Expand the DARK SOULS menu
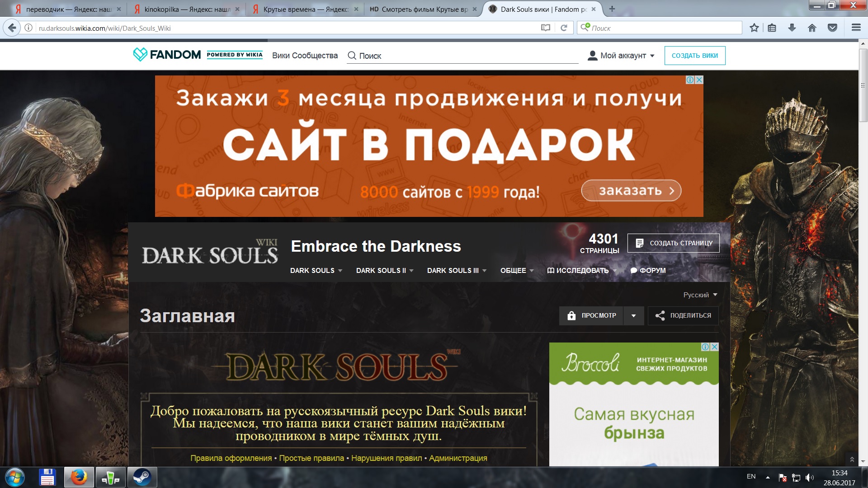 tap(316, 270)
